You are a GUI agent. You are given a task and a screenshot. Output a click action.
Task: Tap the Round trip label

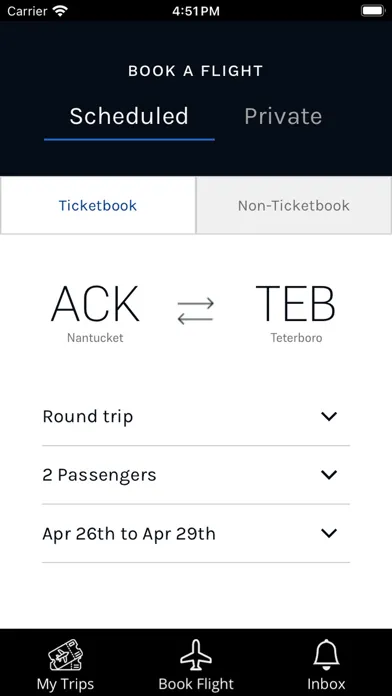click(x=88, y=417)
